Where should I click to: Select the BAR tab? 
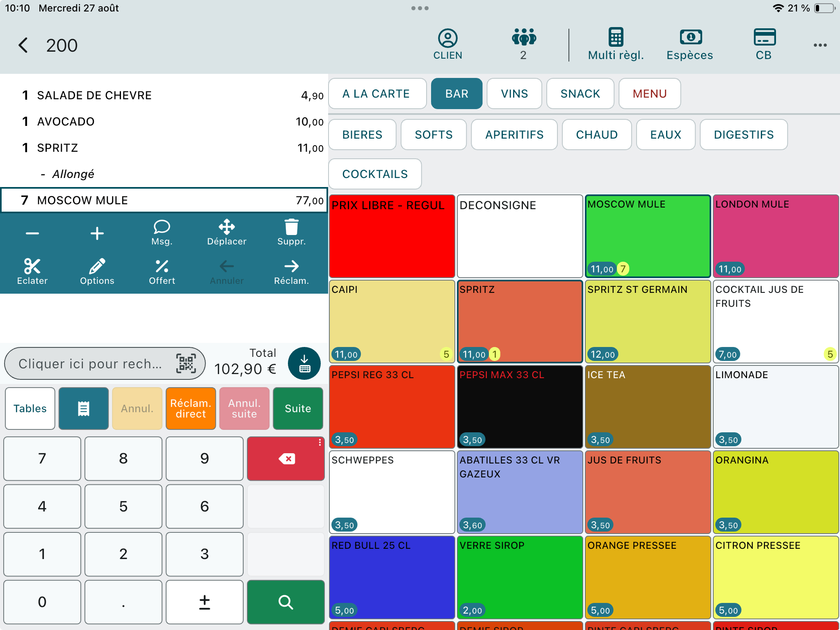(457, 94)
